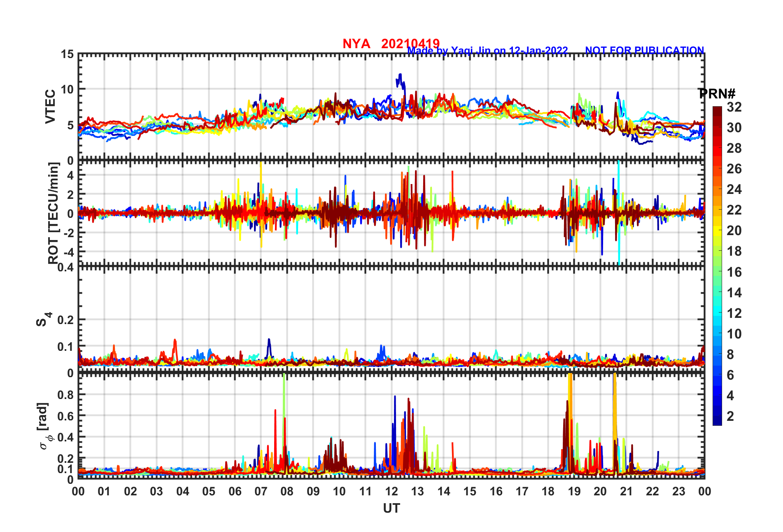The height and width of the screenshot is (532, 783).
Task: Click ROT axis tick label -4
Action: [x=68, y=252]
